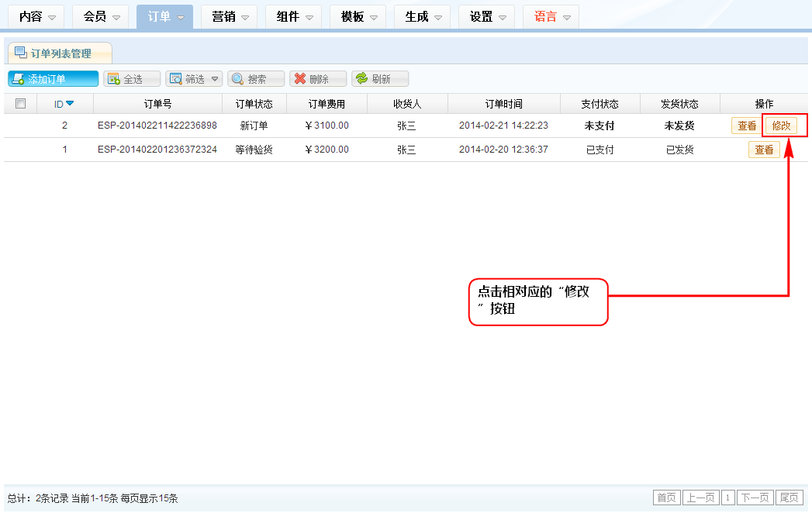Click 修改 for order ID 2
Image resolution: width=812 pixels, height=513 pixels.
781,126
